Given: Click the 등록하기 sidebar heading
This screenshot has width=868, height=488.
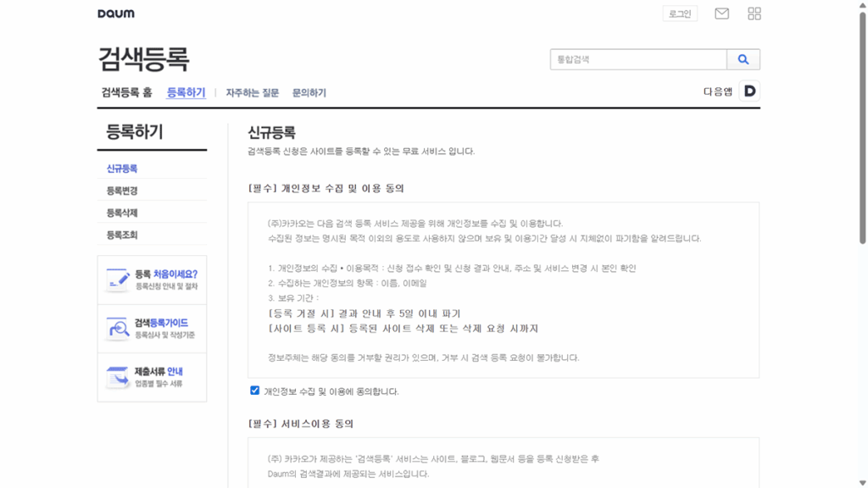Looking at the screenshot, I should point(135,132).
